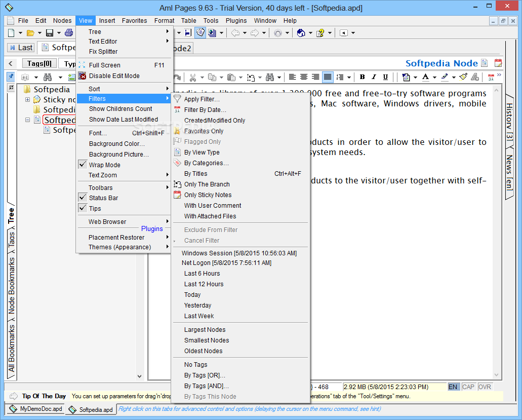Align text right icon
This screenshot has width=522, height=420.
pyautogui.click(x=315, y=78)
